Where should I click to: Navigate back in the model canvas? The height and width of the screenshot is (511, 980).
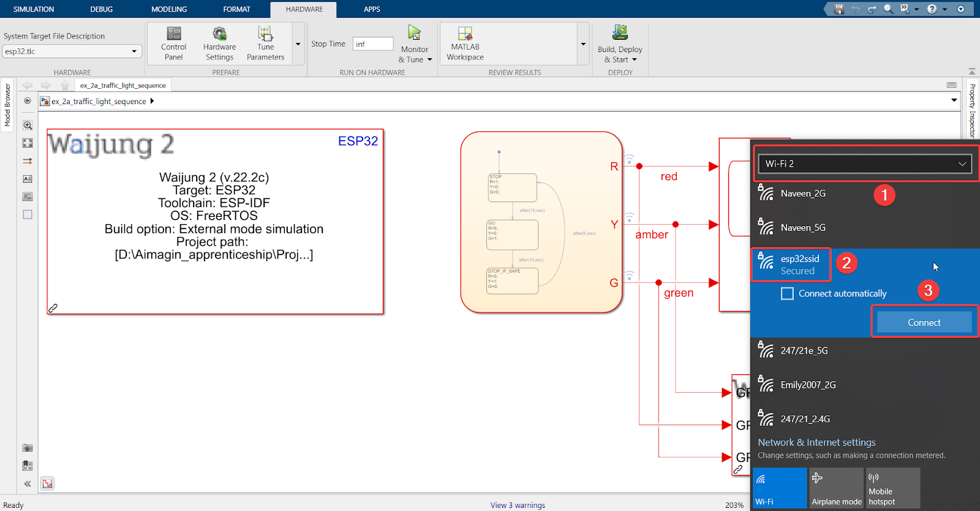point(28,85)
